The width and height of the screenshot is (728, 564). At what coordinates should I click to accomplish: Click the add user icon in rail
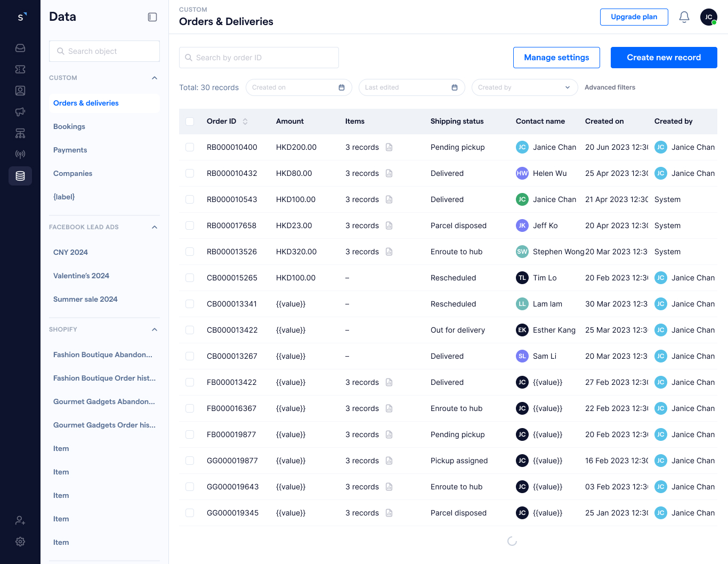point(20,520)
